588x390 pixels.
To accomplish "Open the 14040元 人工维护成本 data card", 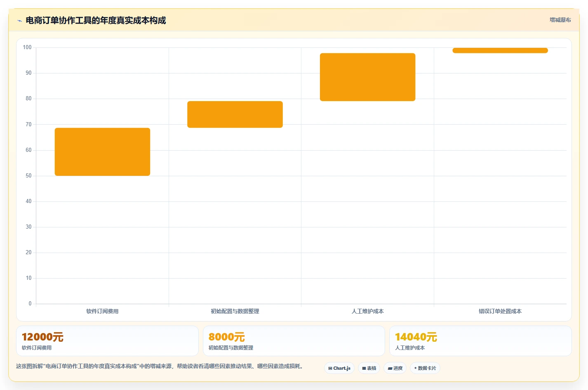I will click(x=480, y=341).
